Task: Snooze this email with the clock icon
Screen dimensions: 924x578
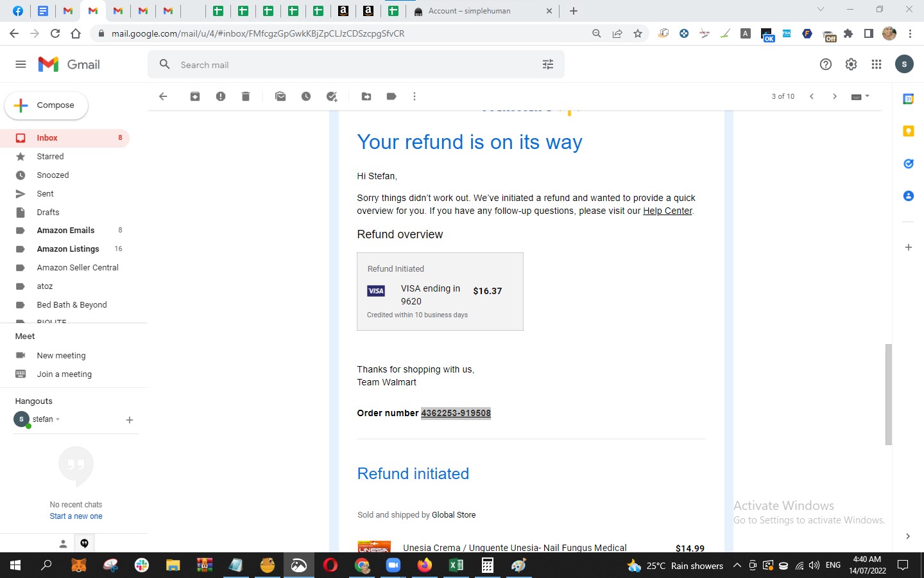Action: tap(306, 96)
